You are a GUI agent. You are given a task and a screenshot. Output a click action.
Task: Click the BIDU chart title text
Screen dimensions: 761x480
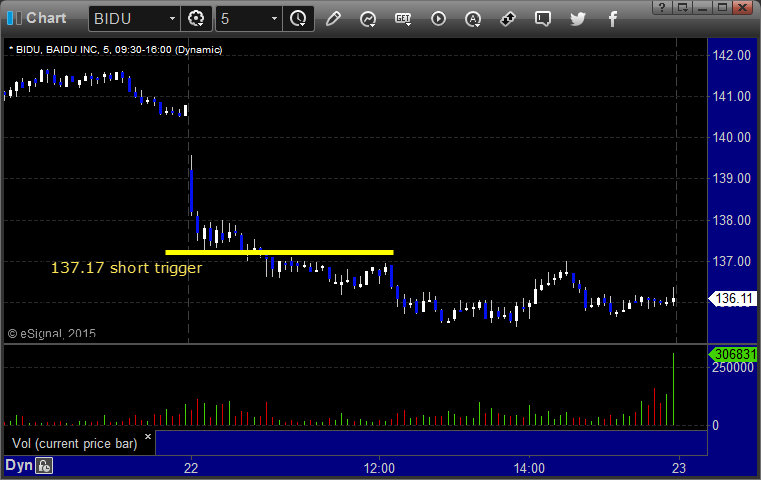[x=116, y=50]
